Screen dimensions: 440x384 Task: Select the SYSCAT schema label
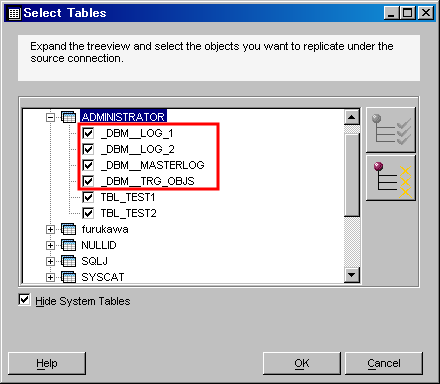(103, 277)
